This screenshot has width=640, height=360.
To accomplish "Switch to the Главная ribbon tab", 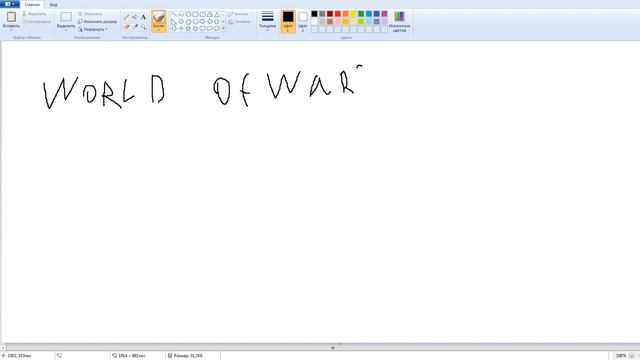I will click(32, 4).
